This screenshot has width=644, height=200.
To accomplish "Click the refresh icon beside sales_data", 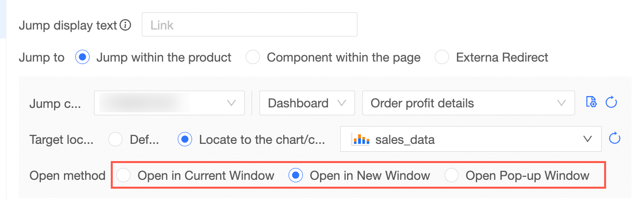I will (x=614, y=139).
